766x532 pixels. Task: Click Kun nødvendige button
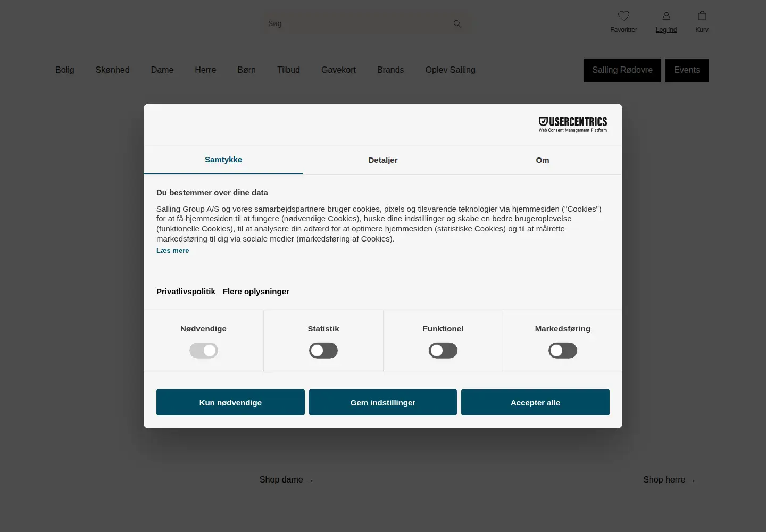pos(230,402)
